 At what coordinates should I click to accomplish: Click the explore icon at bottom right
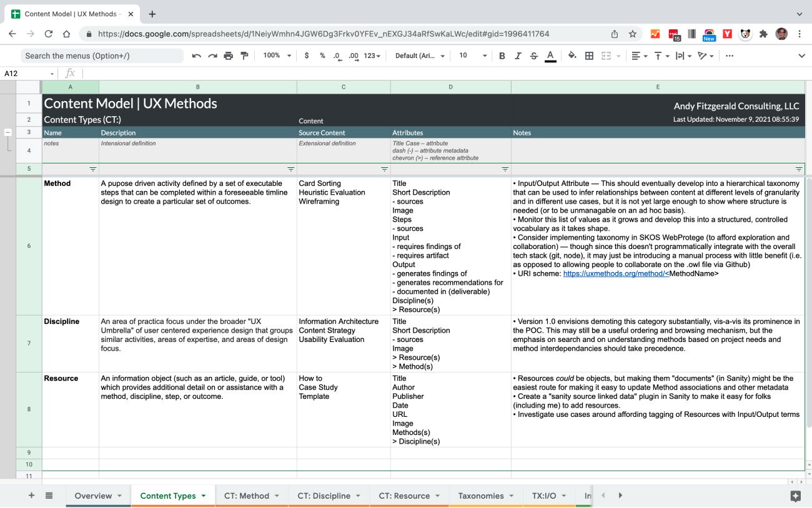click(795, 496)
